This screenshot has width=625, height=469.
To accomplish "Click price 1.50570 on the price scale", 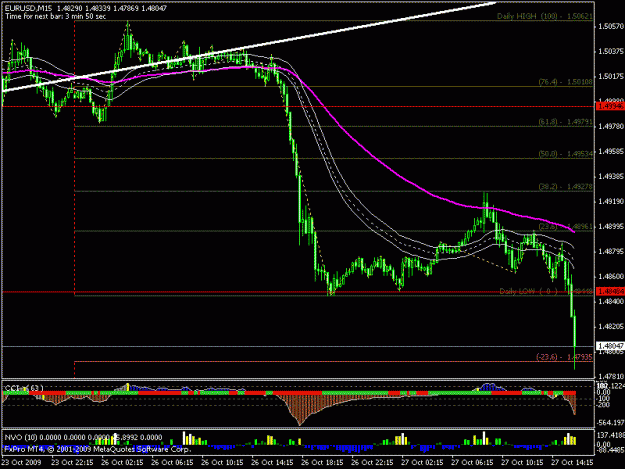I will pos(611,26).
